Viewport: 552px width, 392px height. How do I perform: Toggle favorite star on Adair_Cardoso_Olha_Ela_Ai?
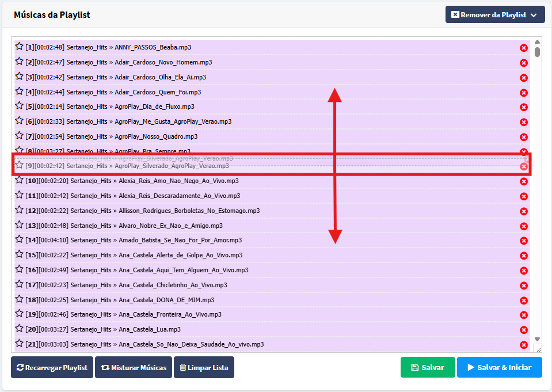coord(19,77)
